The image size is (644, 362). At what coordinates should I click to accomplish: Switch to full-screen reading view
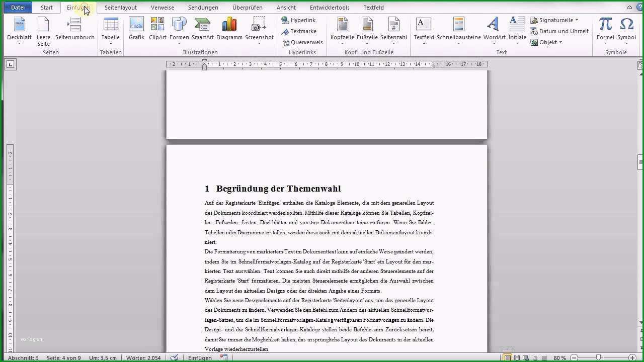(517, 357)
